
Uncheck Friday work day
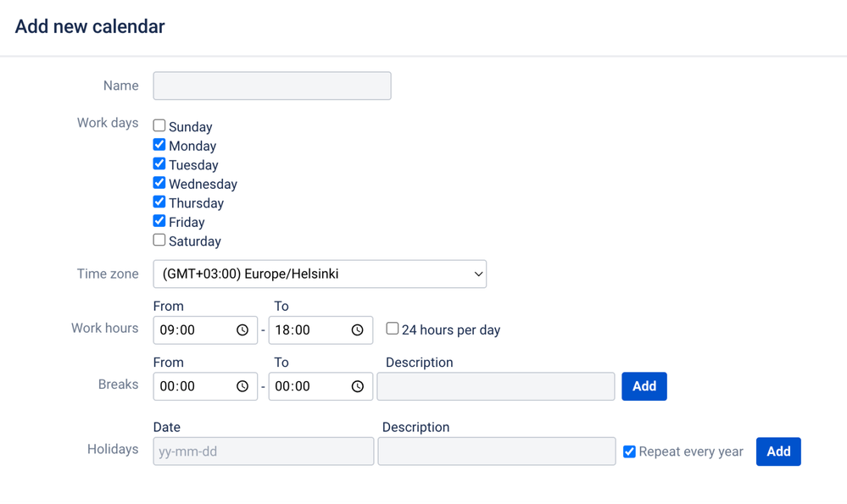(x=159, y=221)
